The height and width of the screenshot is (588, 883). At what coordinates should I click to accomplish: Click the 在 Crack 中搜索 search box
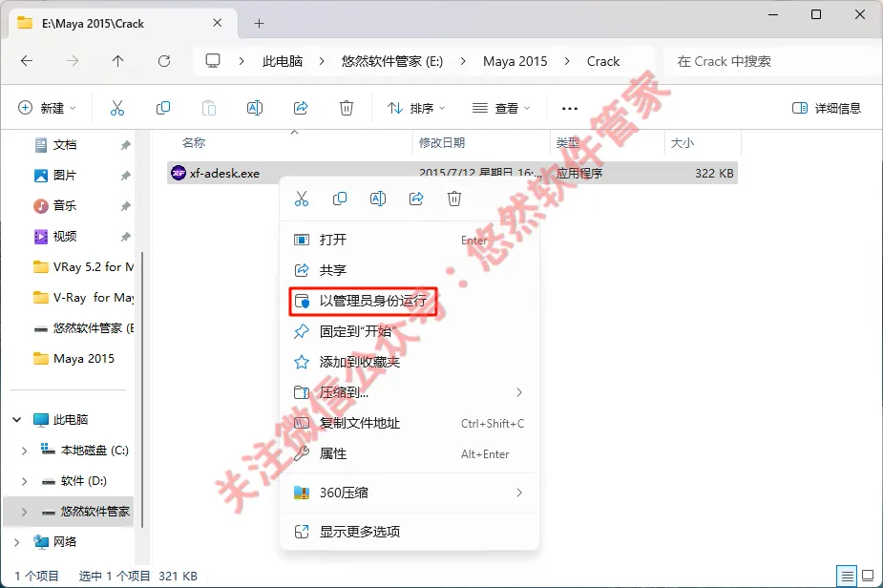(x=771, y=61)
